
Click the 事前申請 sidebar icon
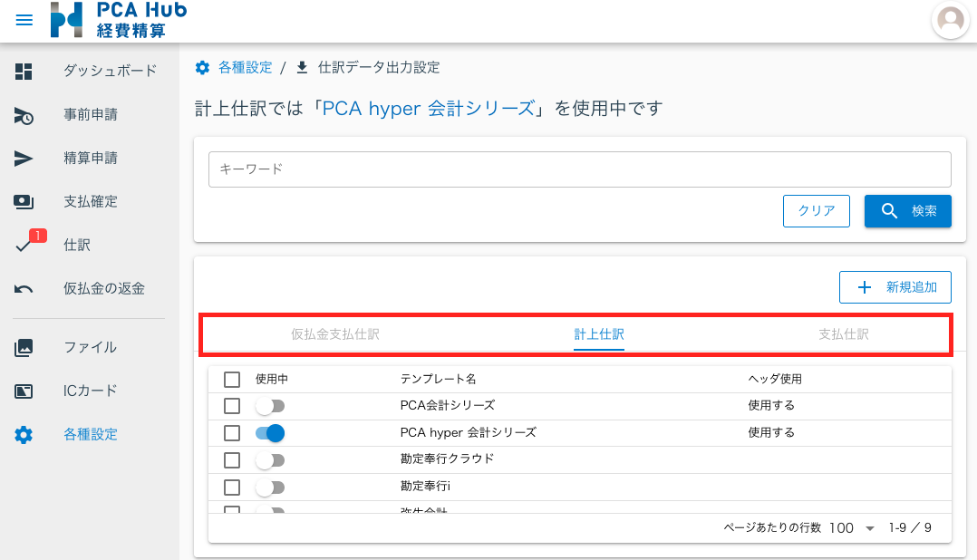(x=24, y=115)
